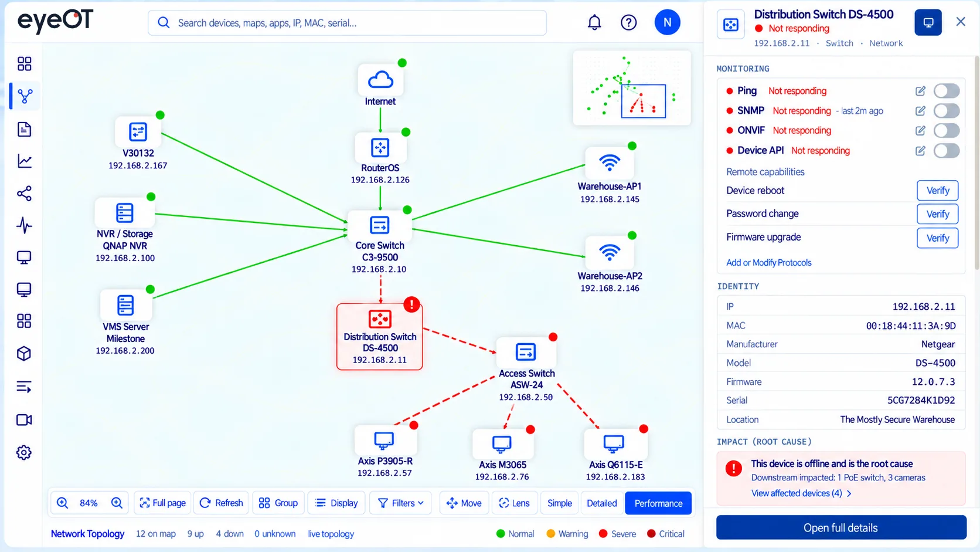Viewport: 980px width, 552px height.
Task: Open the Display options menu
Action: 336,503
